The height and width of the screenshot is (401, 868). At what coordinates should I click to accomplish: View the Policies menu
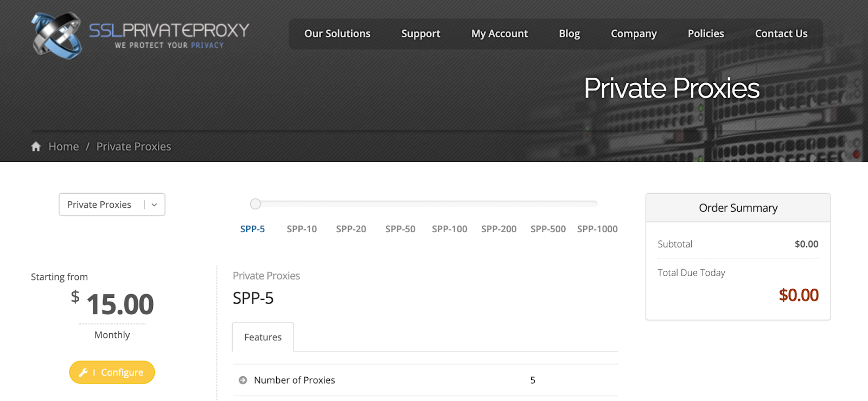click(x=706, y=34)
